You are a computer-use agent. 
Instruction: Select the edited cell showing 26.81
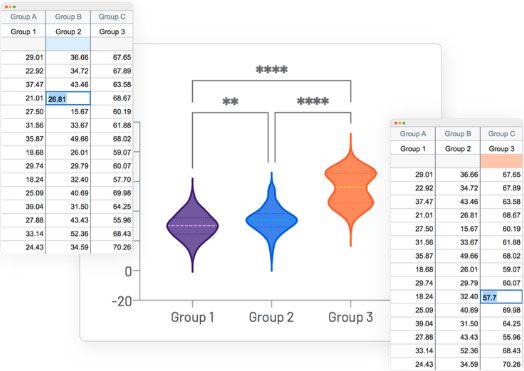(68, 99)
